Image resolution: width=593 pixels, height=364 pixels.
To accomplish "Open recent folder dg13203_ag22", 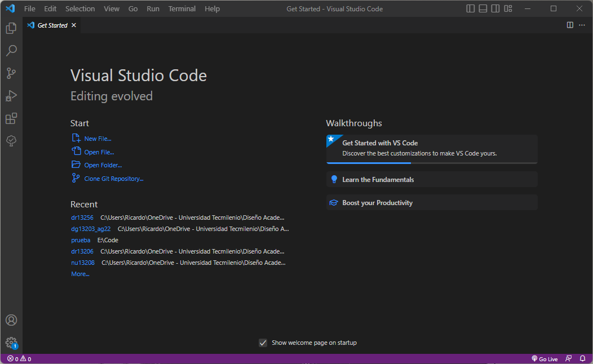I will coord(91,229).
